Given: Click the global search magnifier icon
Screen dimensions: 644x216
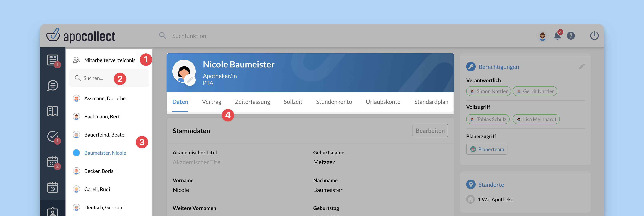Looking at the screenshot, I should tap(163, 36).
